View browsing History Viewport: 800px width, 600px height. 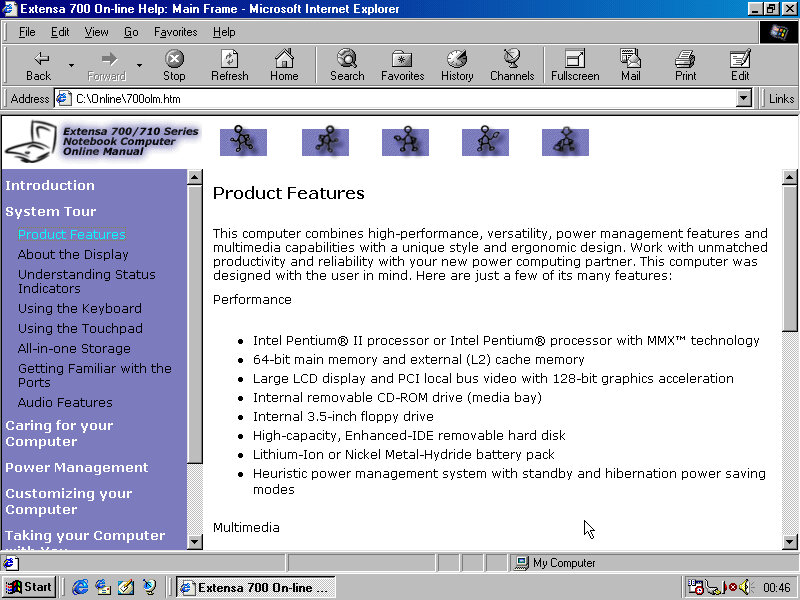pyautogui.click(x=457, y=65)
